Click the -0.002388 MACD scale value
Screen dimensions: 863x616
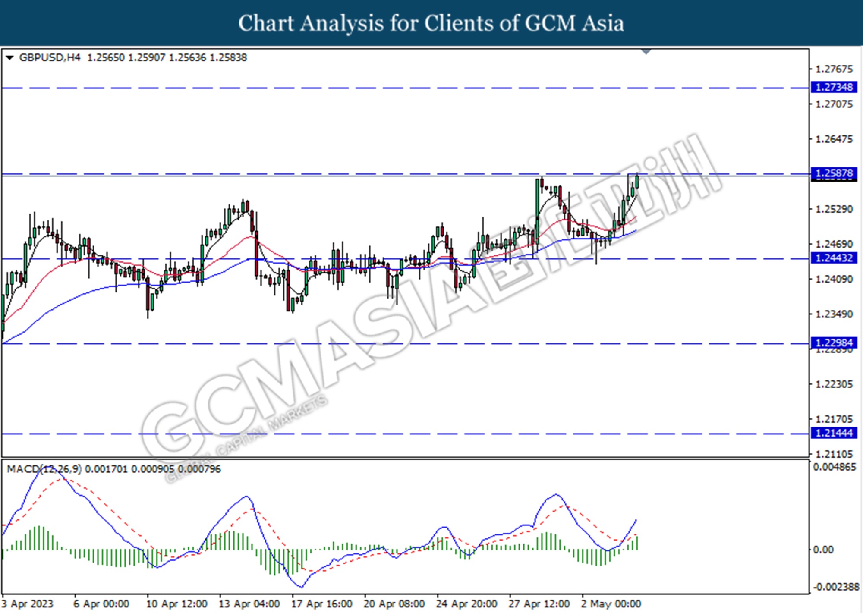(836, 587)
